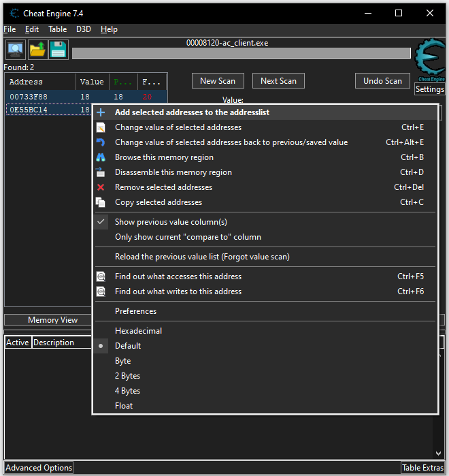This screenshot has width=449, height=476.
Task: Click the green P... column header
Action: coord(123,82)
